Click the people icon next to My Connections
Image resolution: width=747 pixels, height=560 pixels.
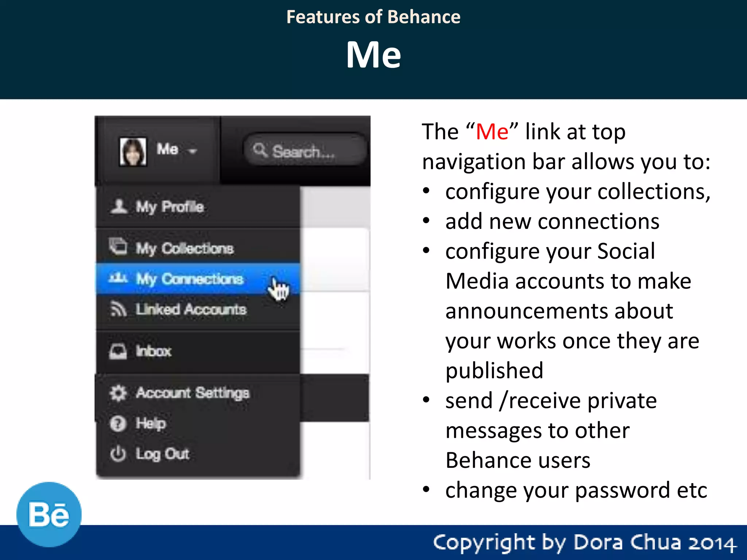tap(118, 279)
